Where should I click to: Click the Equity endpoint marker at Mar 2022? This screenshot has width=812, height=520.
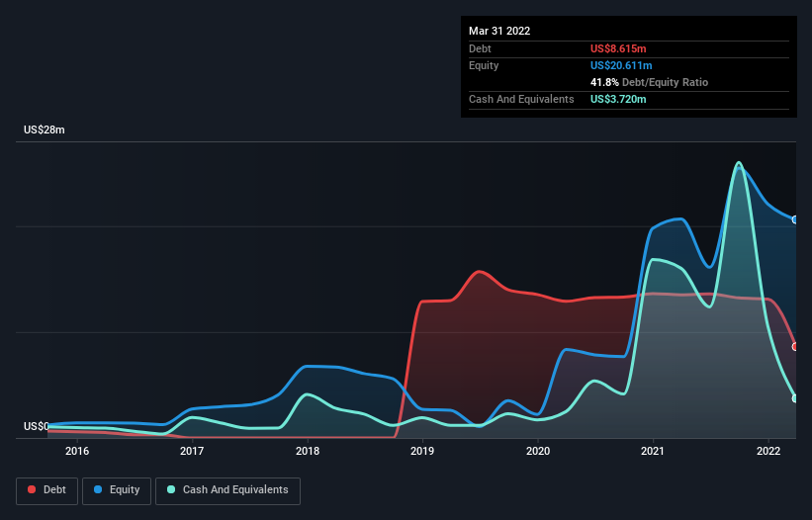(795, 219)
